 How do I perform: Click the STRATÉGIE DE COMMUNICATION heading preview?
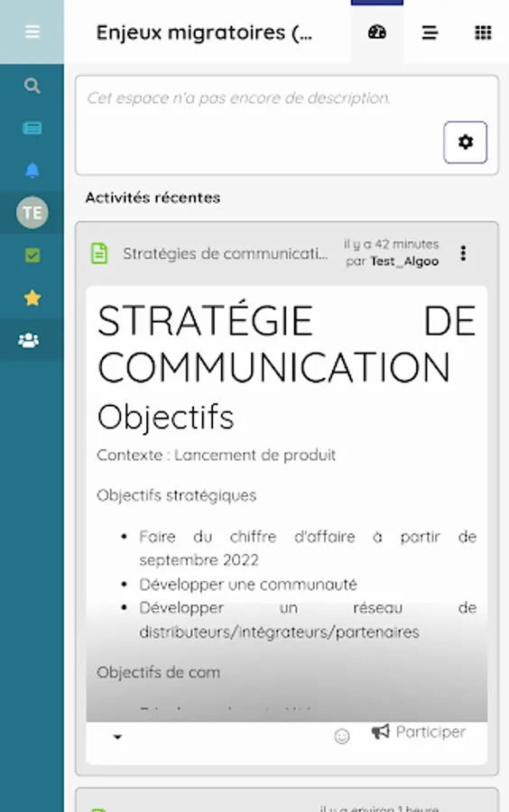[286, 344]
